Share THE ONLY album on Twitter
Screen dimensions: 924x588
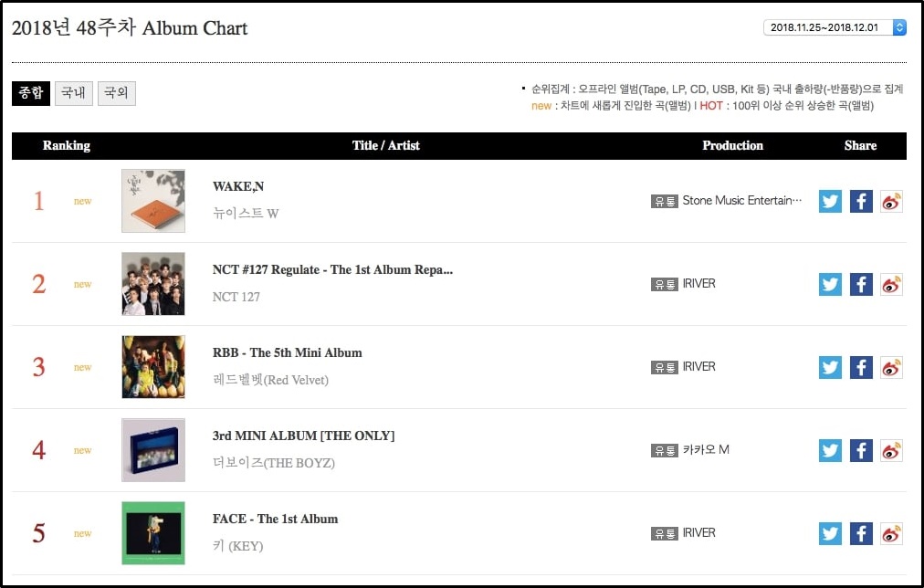click(830, 450)
